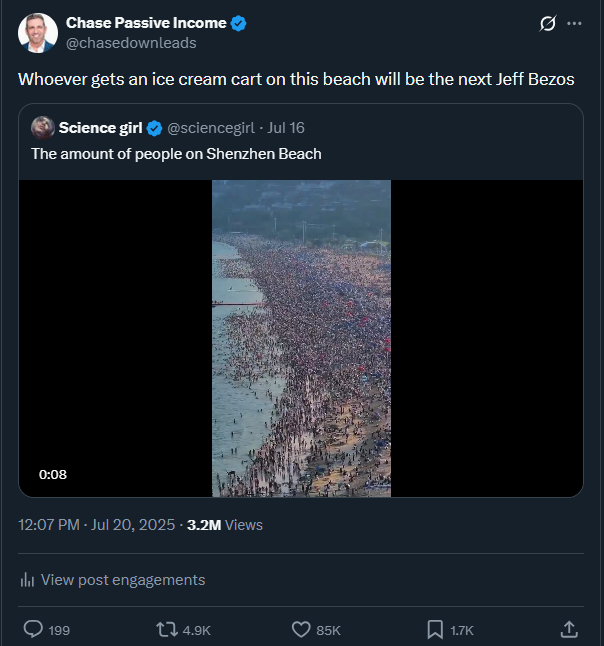604x646 pixels.
Task: Open the three-dot more options menu
Action: (x=574, y=24)
